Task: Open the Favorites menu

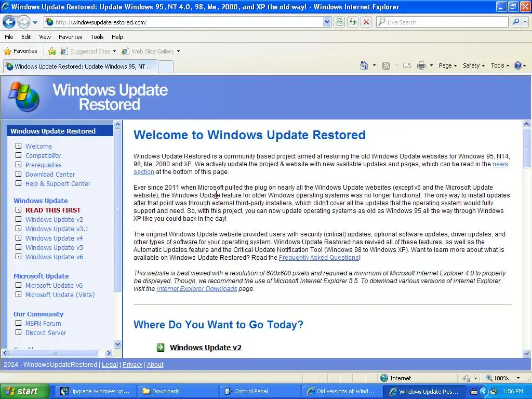Action: (70, 37)
